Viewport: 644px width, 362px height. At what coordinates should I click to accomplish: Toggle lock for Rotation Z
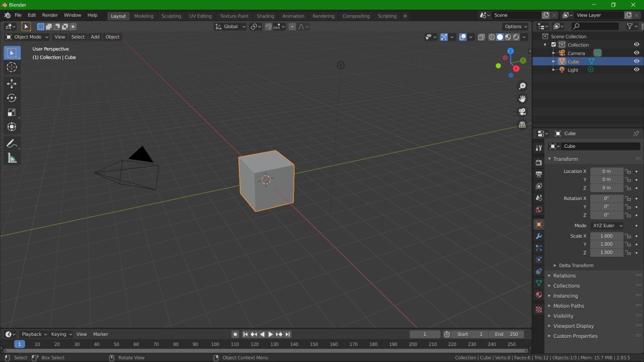click(628, 215)
